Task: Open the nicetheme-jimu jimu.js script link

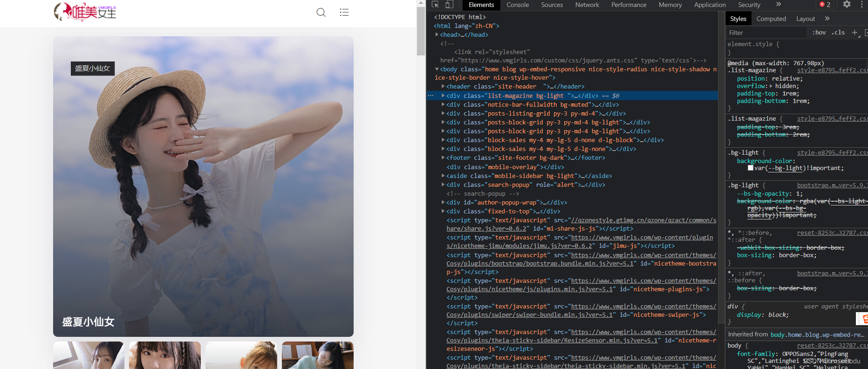Action: tap(580, 241)
